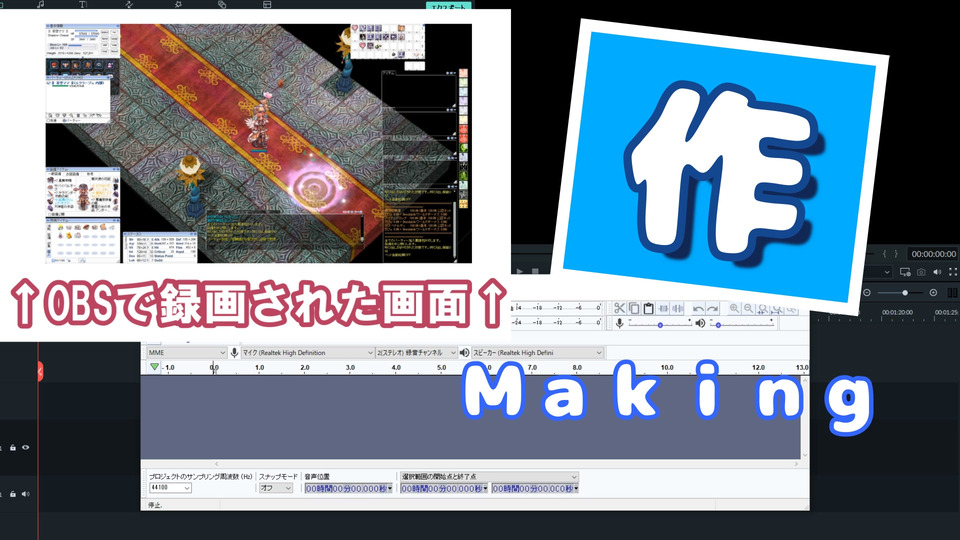Click the Audacity vertical scrollbar
The image size is (960, 540).
[804, 418]
